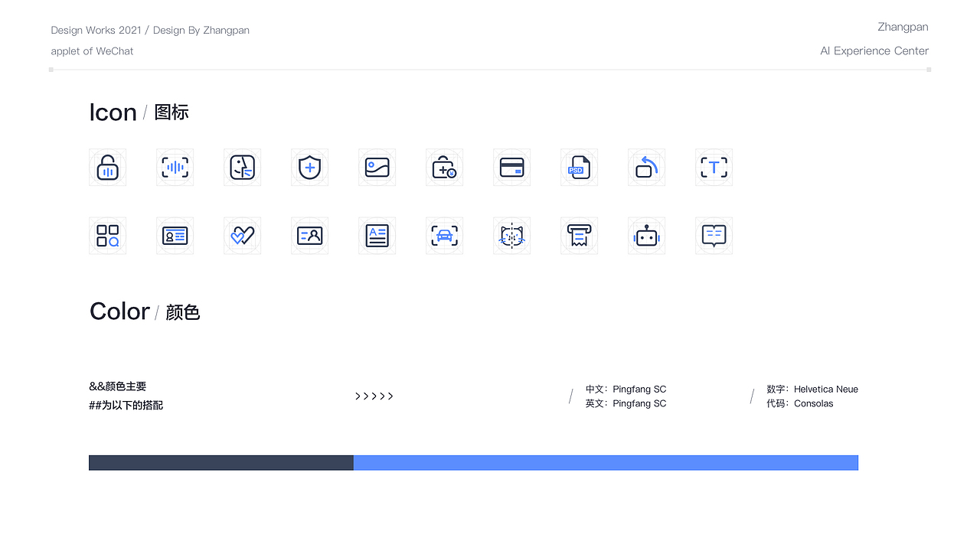Click the robot head icon
This screenshot has width=980, height=551.
(x=646, y=236)
